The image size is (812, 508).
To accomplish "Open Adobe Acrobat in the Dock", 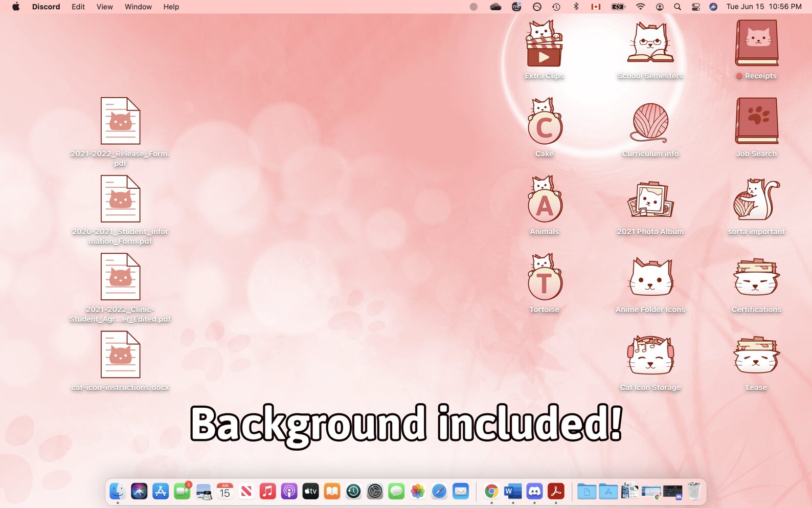I will tap(556, 491).
